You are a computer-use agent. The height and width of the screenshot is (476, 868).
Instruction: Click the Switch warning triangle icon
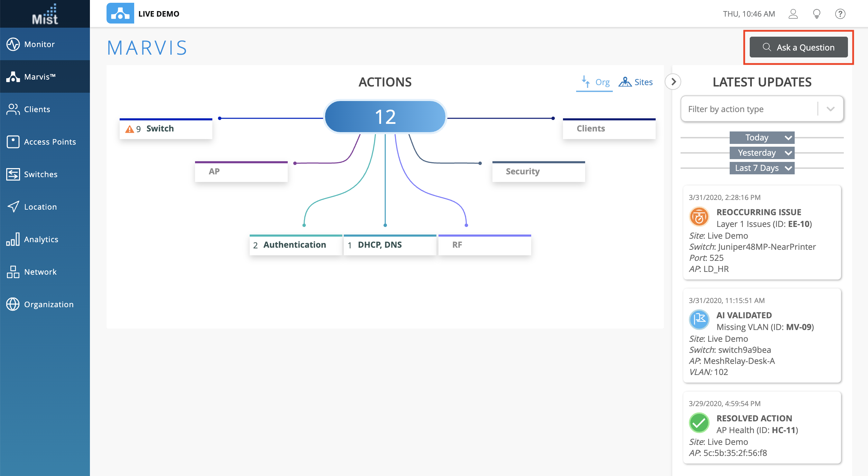point(129,129)
